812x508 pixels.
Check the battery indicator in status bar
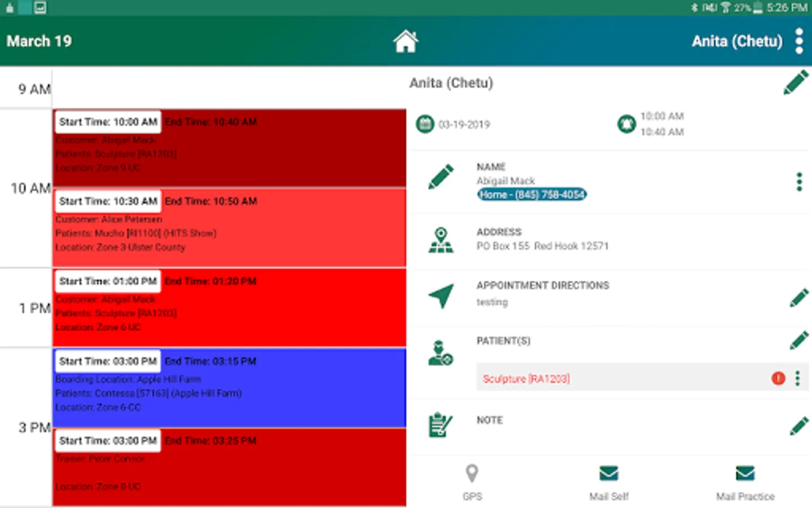pos(757,7)
